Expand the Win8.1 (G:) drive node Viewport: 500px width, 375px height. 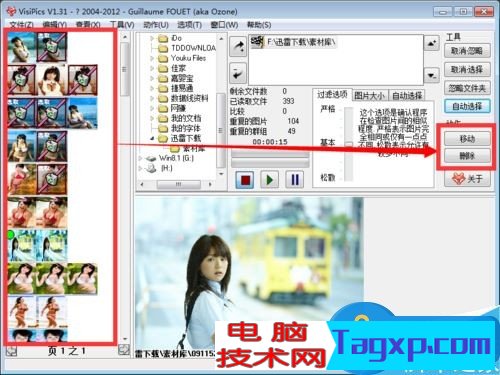(x=141, y=158)
